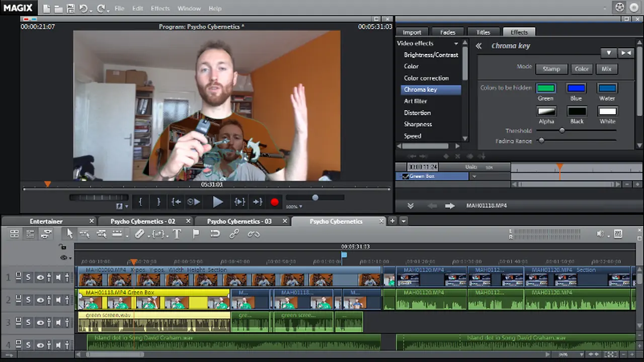Select Color mode button
This screenshot has width=644, height=362.
pos(582,69)
